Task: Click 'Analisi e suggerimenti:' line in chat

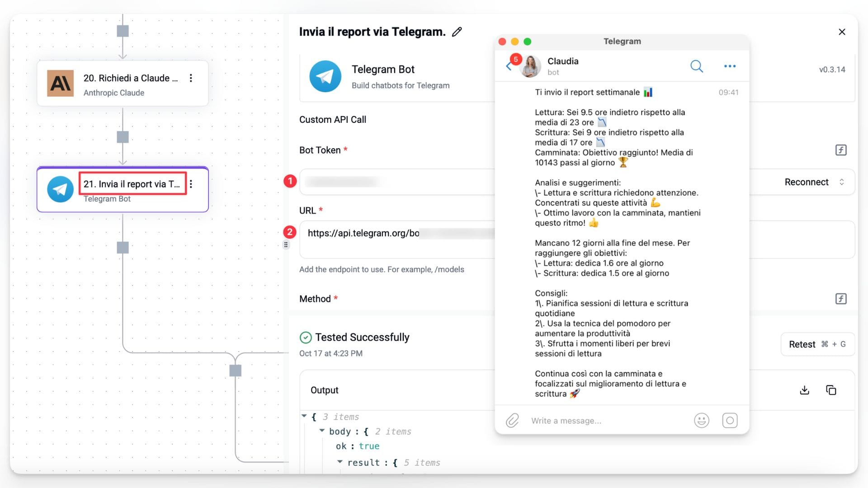Action: pyautogui.click(x=578, y=183)
